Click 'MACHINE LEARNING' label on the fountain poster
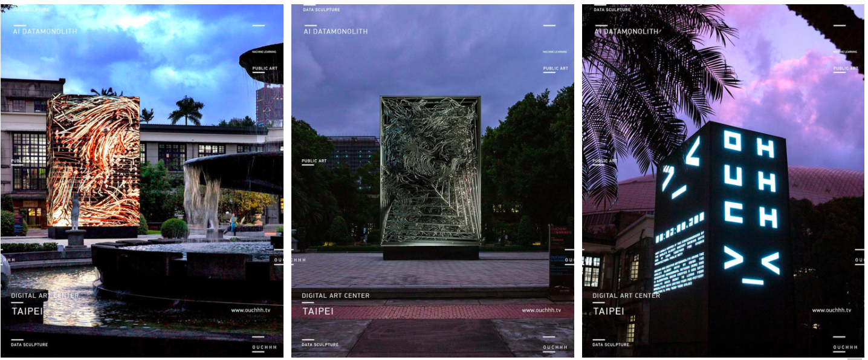Image resolution: width=868 pixels, height=360 pixels. click(x=265, y=52)
